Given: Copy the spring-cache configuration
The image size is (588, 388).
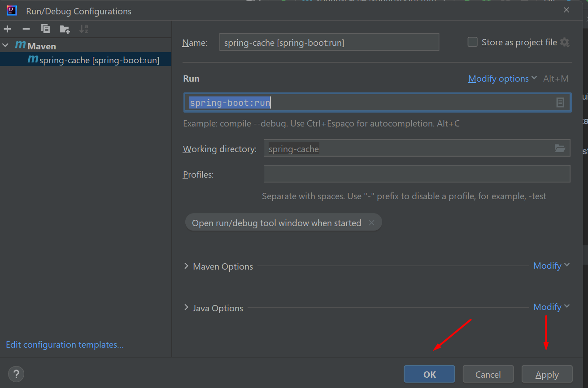Looking at the screenshot, I should [x=45, y=28].
